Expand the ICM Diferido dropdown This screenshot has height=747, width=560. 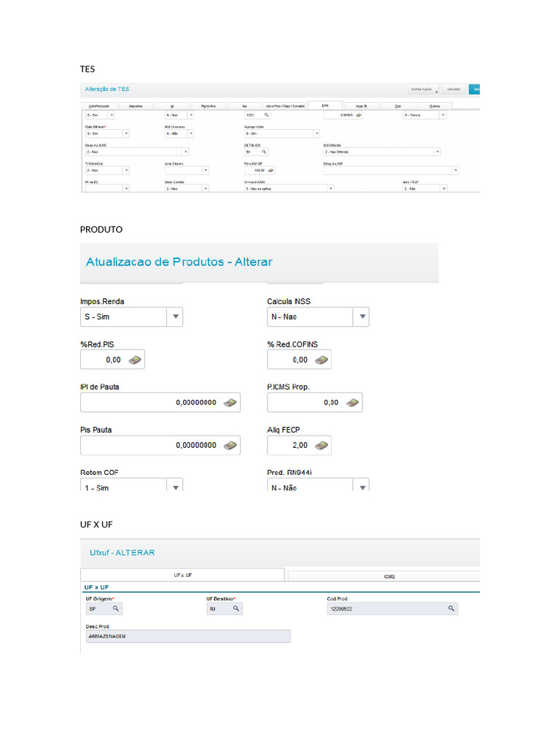click(437, 152)
